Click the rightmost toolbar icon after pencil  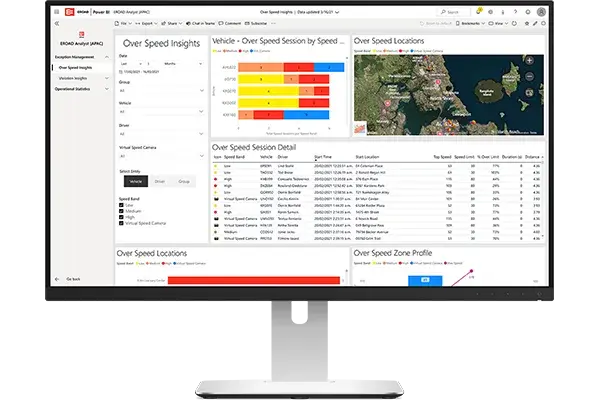[x=543, y=23]
